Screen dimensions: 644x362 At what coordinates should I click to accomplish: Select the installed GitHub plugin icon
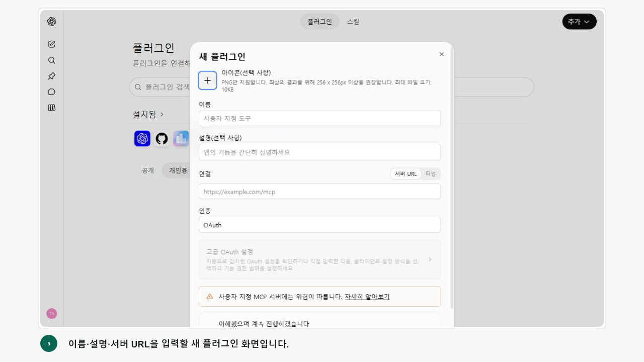coord(162,138)
